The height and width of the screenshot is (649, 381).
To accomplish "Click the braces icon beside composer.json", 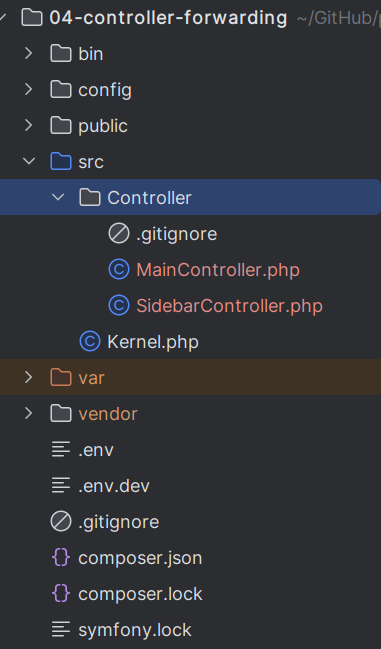I will point(61,558).
